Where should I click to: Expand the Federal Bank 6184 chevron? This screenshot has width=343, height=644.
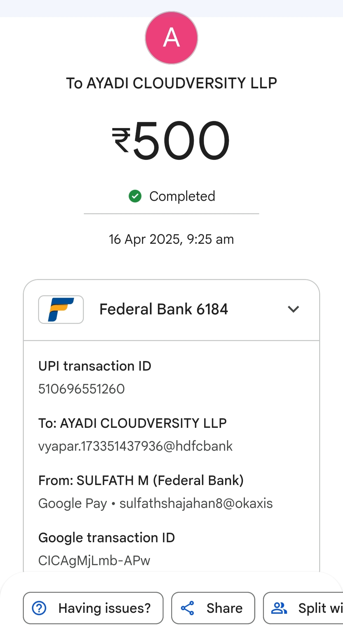tap(293, 309)
